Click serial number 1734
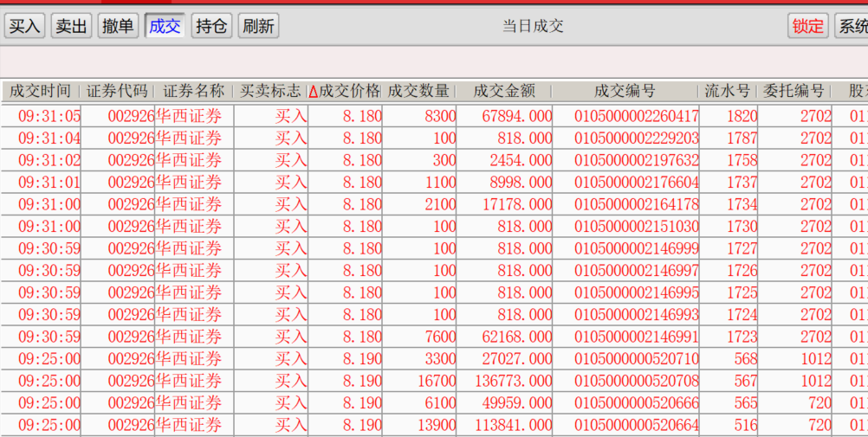The height and width of the screenshot is (437, 868). (742, 205)
